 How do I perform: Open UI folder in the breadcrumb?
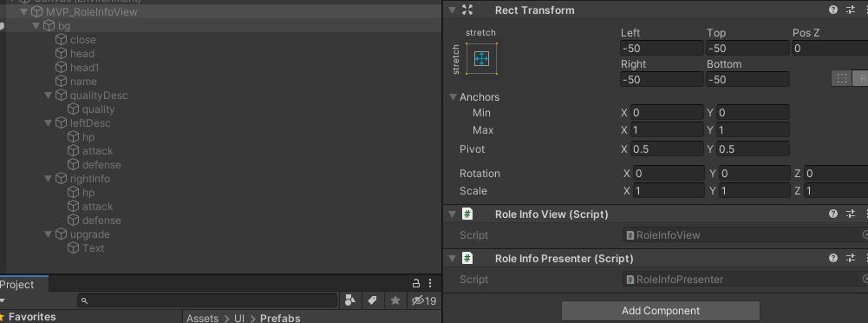pos(239,318)
